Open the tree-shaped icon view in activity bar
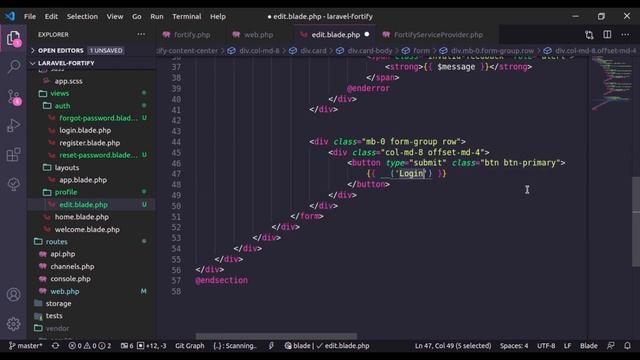 13,184
